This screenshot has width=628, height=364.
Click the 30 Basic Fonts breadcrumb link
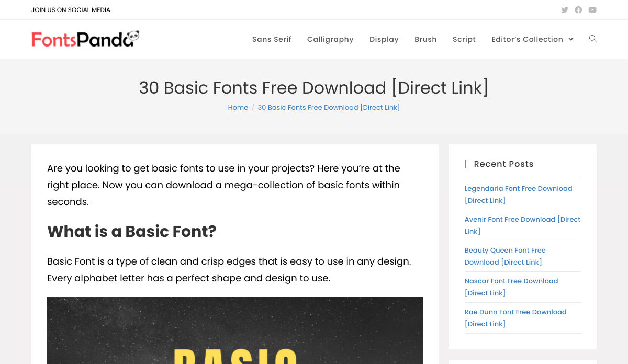329,107
